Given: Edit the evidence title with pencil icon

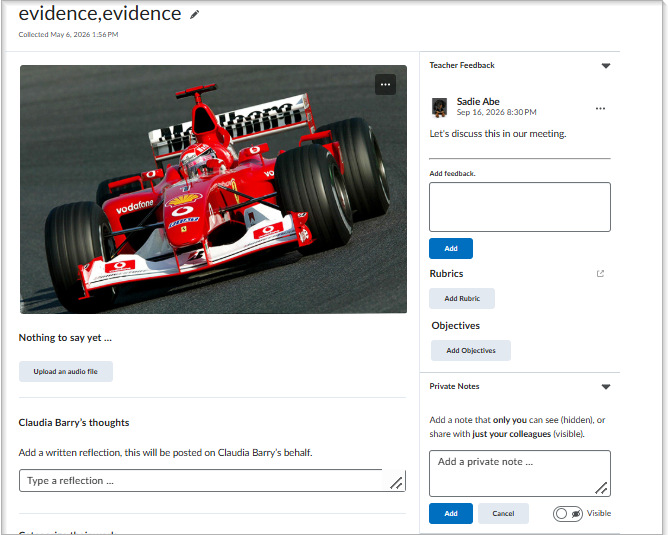Looking at the screenshot, I should pos(195,15).
